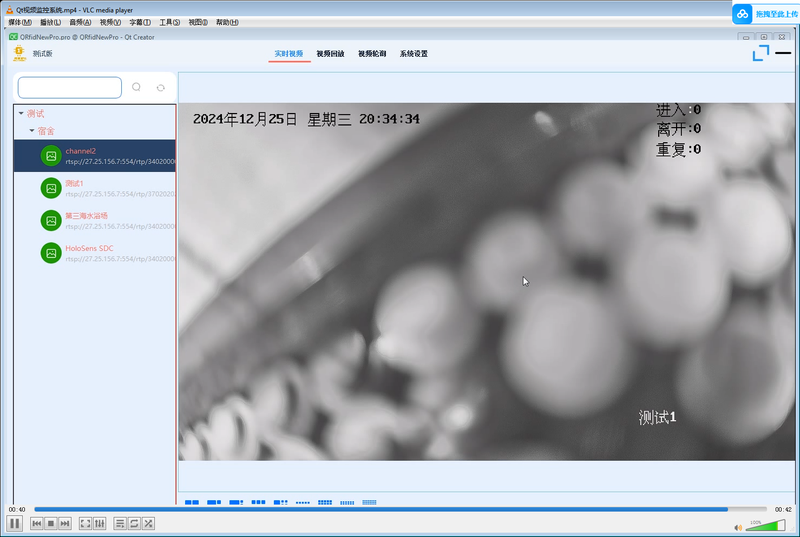This screenshot has width=800, height=537.
Task: Click the 测试 group label
Action: point(35,113)
